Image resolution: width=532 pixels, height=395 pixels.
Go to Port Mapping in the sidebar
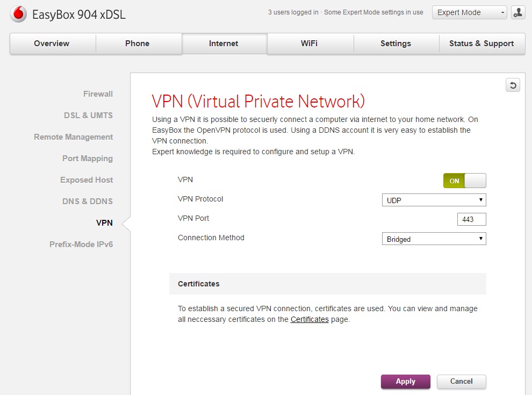[88, 159]
